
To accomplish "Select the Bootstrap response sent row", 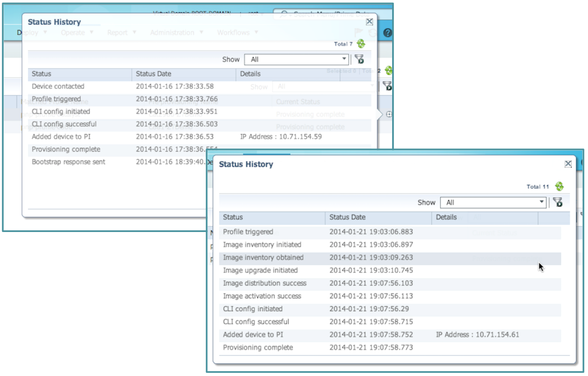I will tap(68, 162).
